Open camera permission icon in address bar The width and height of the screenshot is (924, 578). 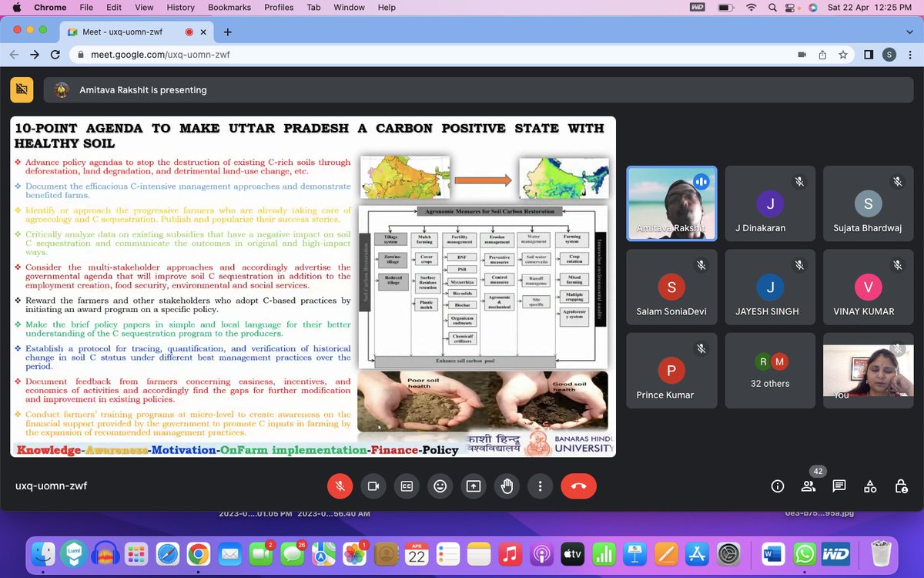pos(802,55)
